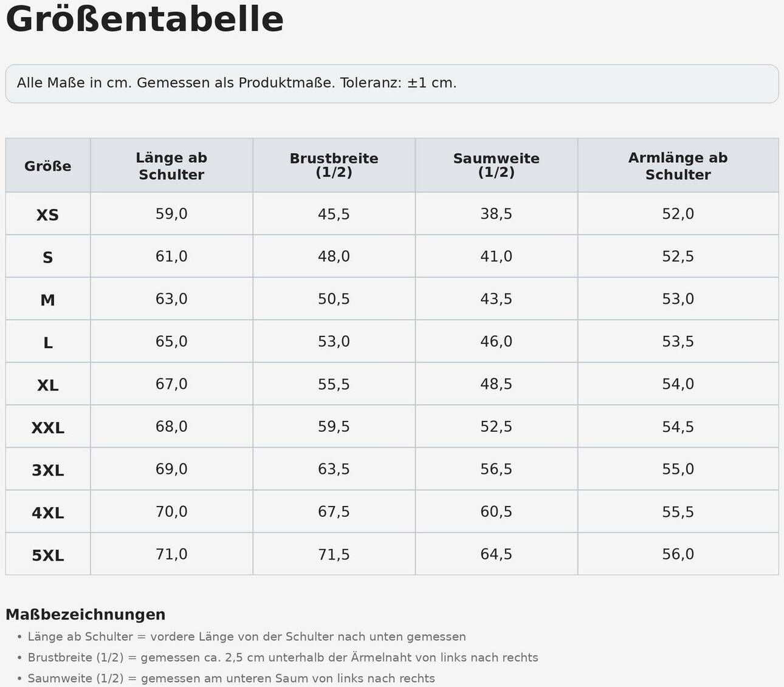Viewport: 784px width, 687px height.
Task: Select the XS size row label
Action: pyautogui.click(x=48, y=214)
